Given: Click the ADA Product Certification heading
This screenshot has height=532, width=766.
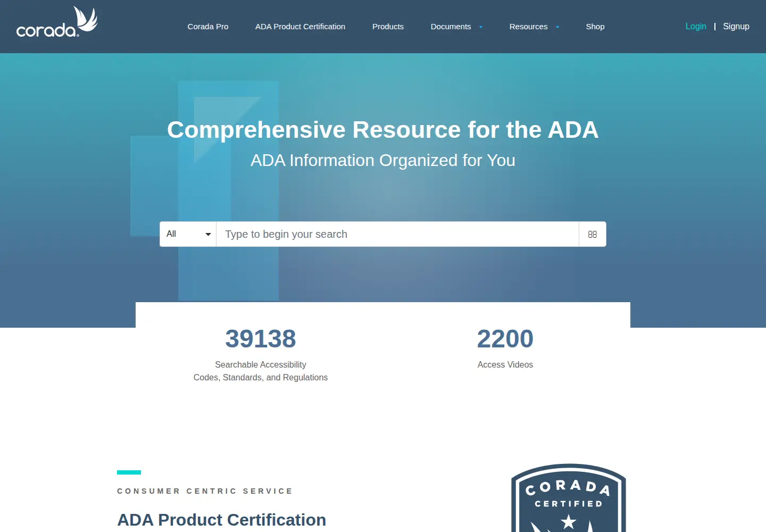Looking at the screenshot, I should [222, 520].
